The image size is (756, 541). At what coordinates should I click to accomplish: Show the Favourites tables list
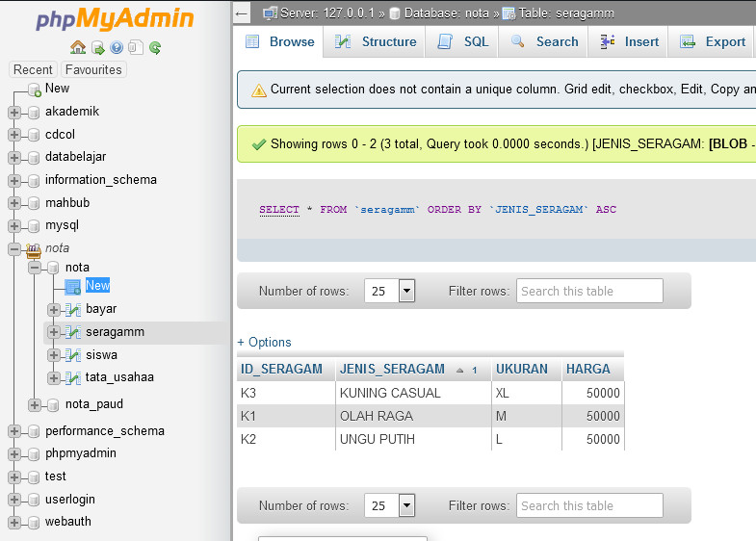[93, 70]
